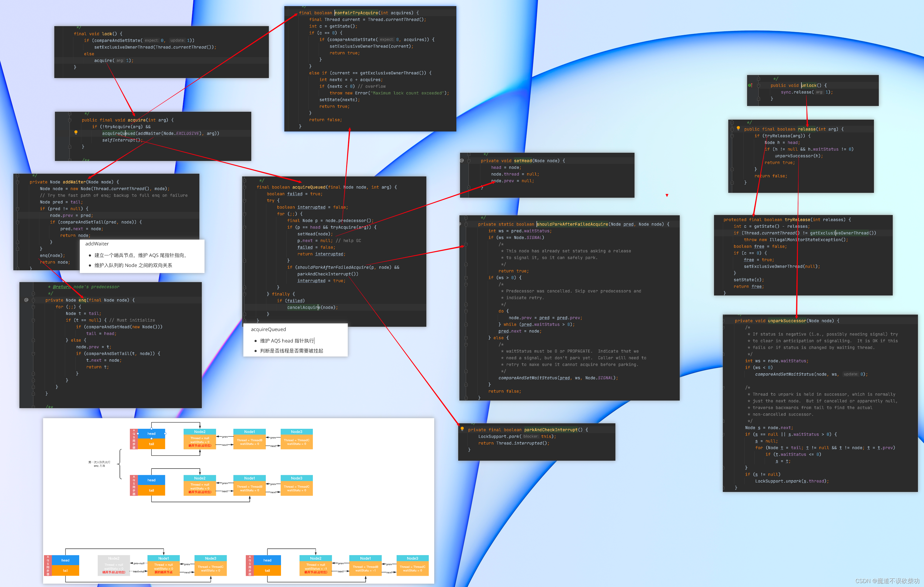Click the nonfairTryAcquire method name
The height and width of the screenshot is (587, 924).
coord(356,13)
